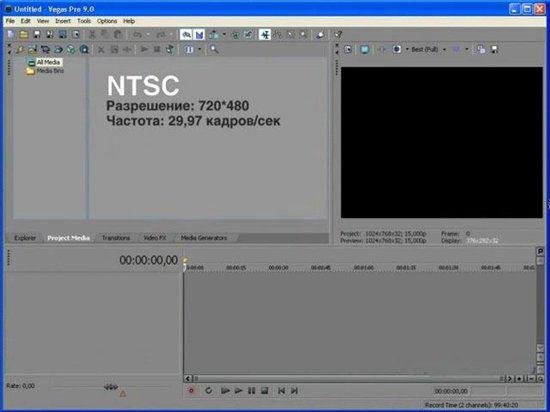Select All Media in the tree
550x412 pixels.
[49, 62]
